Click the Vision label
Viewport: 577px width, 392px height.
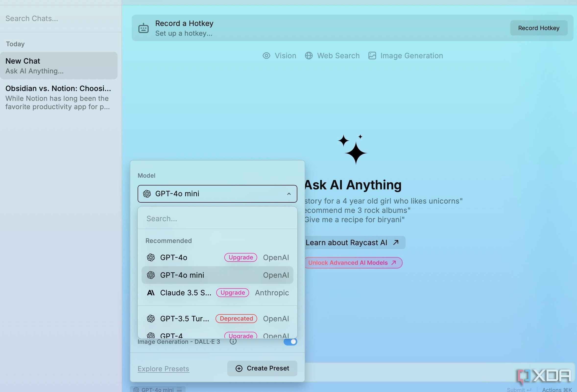click(285, 56)
